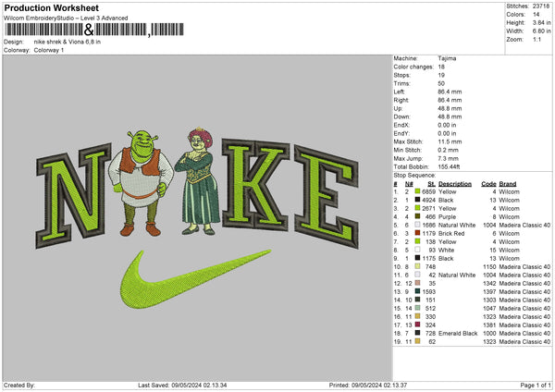Viewport: 555px width, 392px height.
Task: Click 'Natural White' in stop row 11
Action: tap(457, 275)
